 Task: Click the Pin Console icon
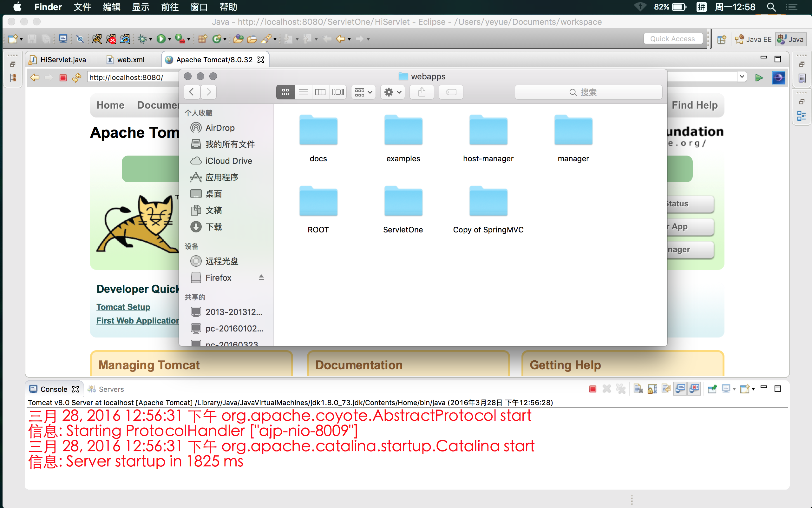point(712,389)
